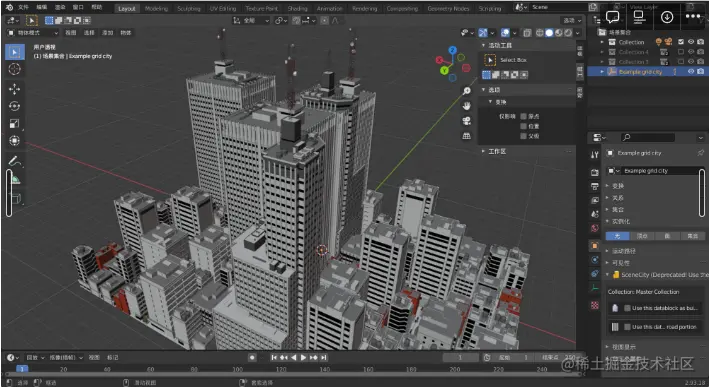The height and width of the screenshot is (387, 709).
Task: Open the Texture properties checker icon tab
Action: point(595,306)
